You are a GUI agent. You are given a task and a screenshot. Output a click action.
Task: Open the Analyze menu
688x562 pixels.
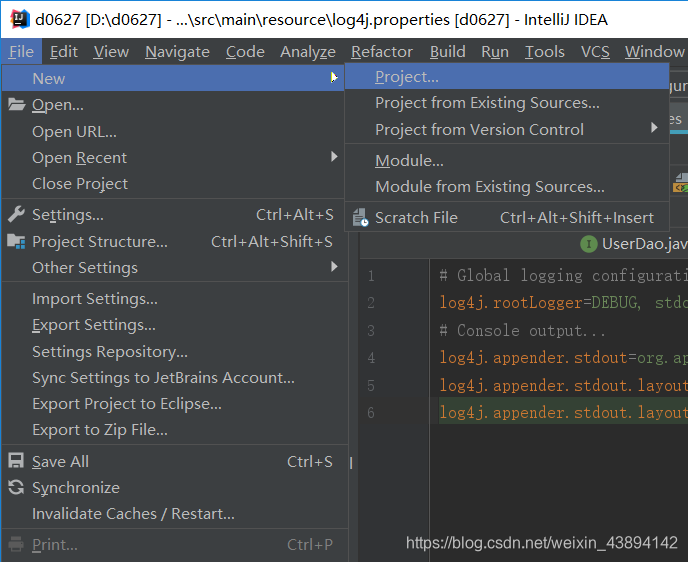[x=308, y=52]
